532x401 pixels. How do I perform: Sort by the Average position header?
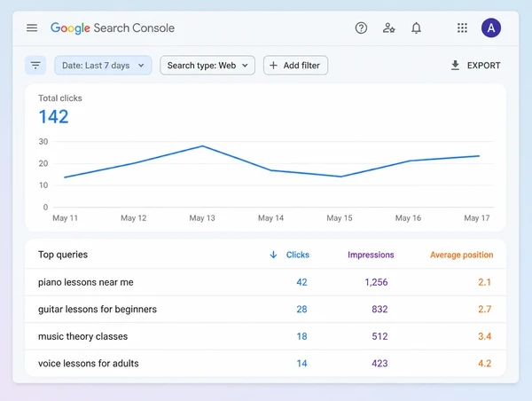[461, 255]
